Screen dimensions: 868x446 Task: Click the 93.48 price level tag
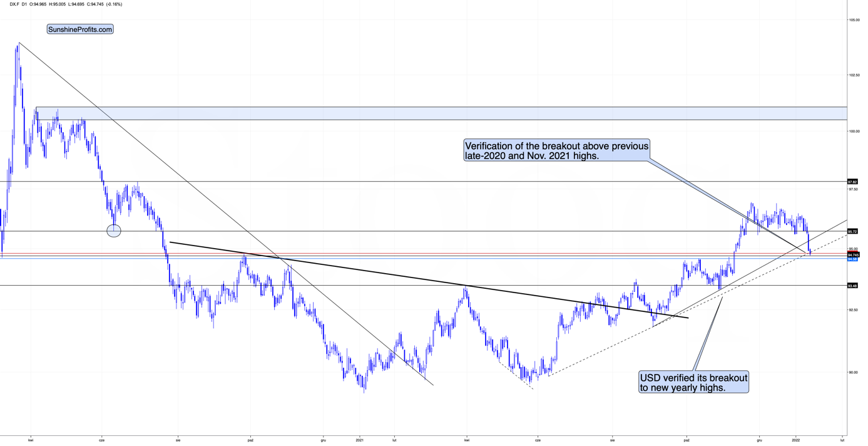pyautogui.click(x=852, y=286)
